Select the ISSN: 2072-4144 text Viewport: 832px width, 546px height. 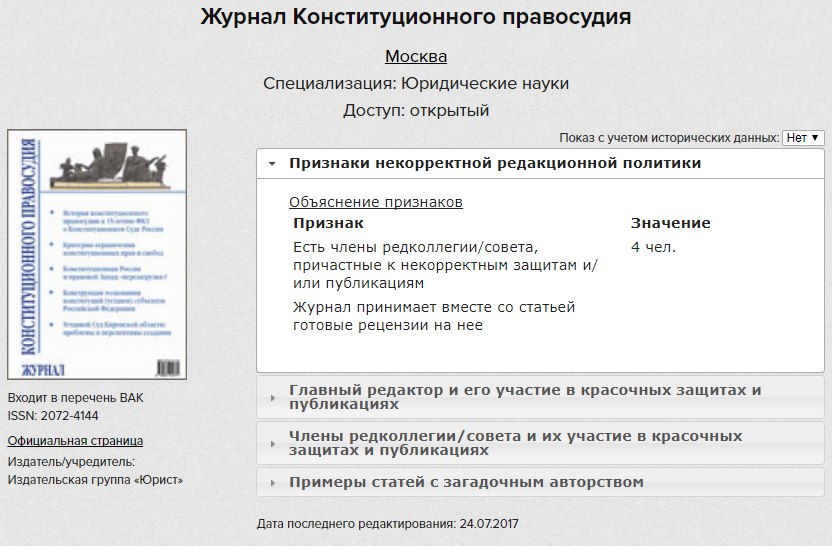pyautogui.click(x=53, y=416)
